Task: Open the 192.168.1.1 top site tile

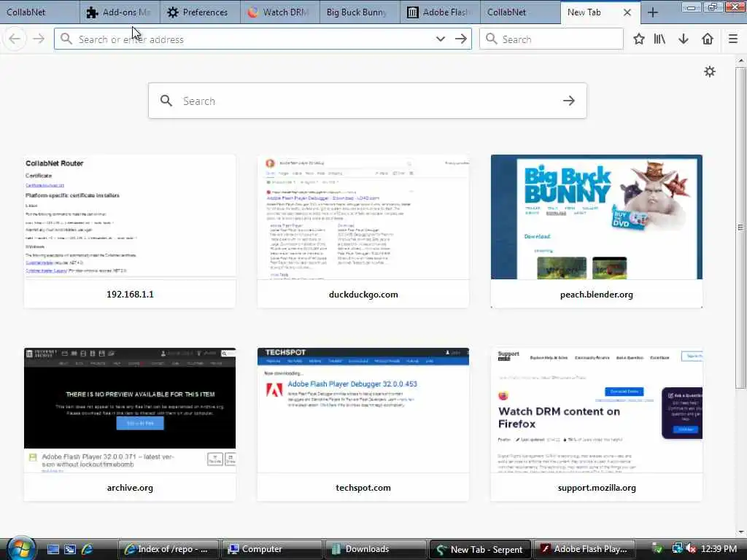Action: point(130,231)
